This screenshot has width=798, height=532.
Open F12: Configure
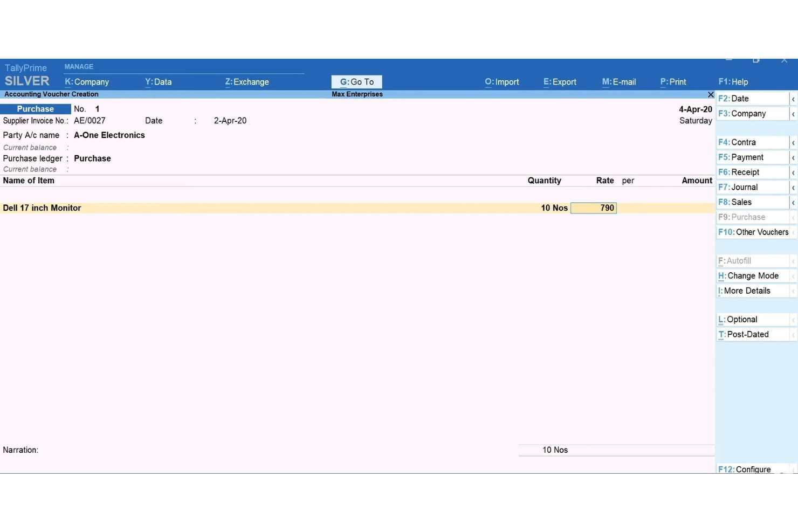click(x=752, y=469)
